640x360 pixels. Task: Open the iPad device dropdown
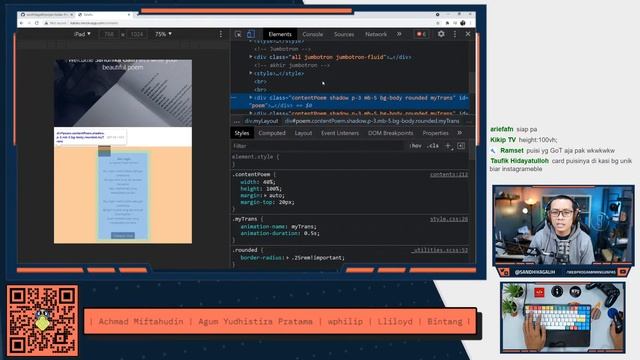[82, 34]
